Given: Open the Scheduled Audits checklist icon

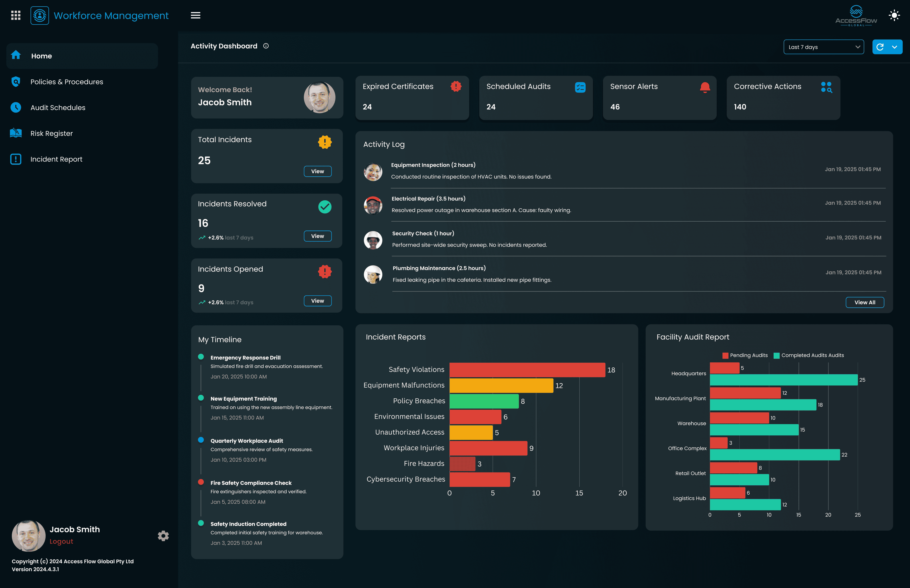Looking at the screenshot, I should click(580, 87).
